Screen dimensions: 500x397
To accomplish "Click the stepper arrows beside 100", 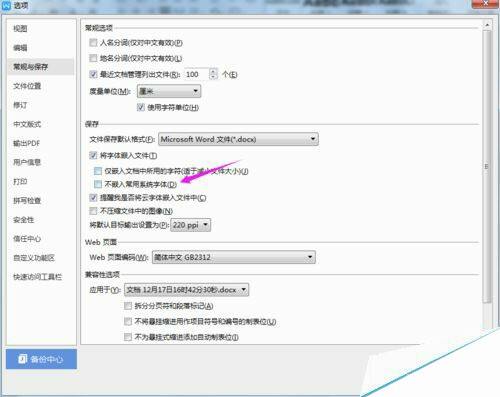I will (x=213, y=74).
